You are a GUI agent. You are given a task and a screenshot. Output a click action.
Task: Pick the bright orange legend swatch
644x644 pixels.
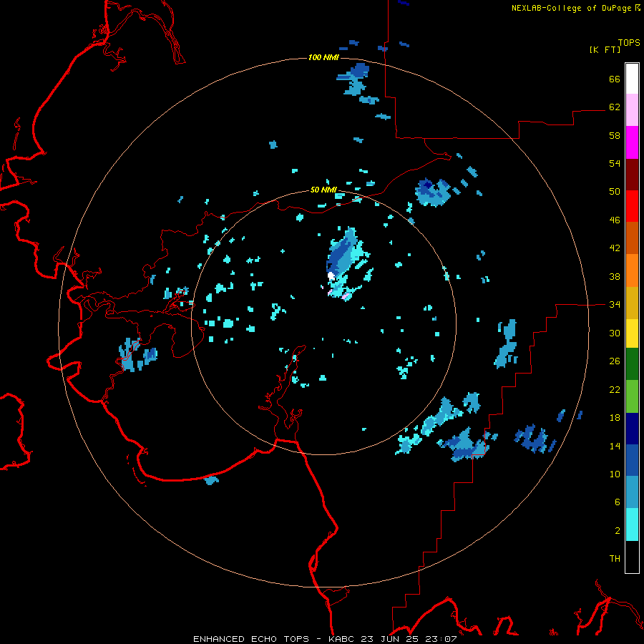pos(632,270)
